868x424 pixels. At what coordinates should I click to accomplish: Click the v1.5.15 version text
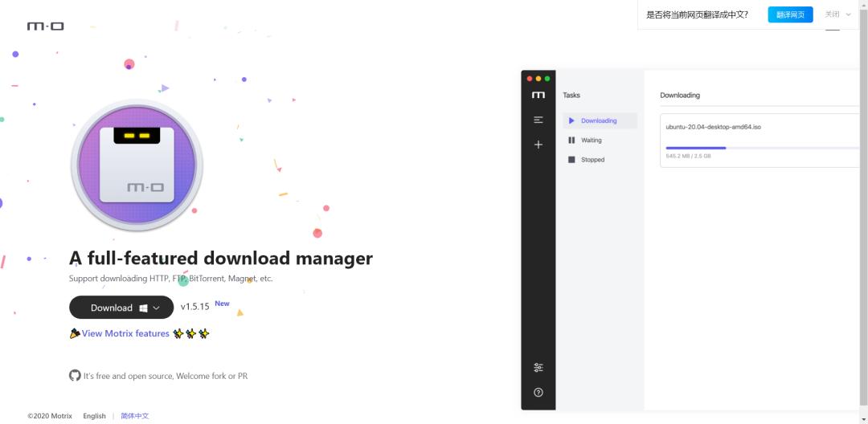(x=194, y=307)
